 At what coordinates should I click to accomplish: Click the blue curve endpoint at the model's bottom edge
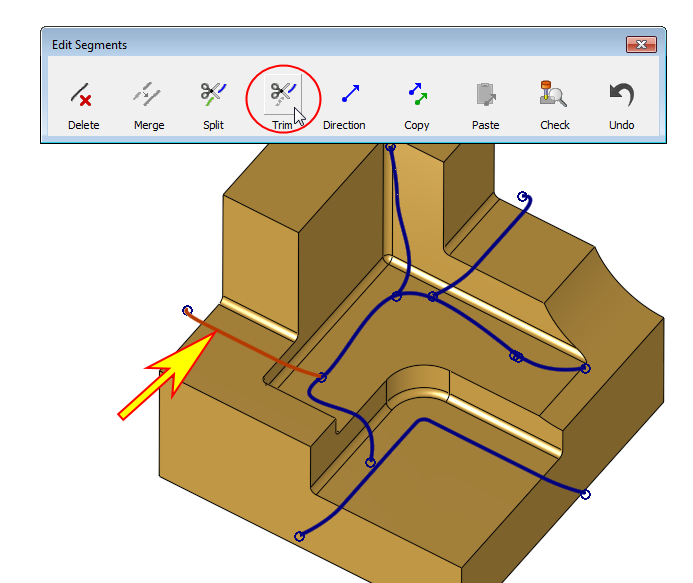tap(299, 536)
